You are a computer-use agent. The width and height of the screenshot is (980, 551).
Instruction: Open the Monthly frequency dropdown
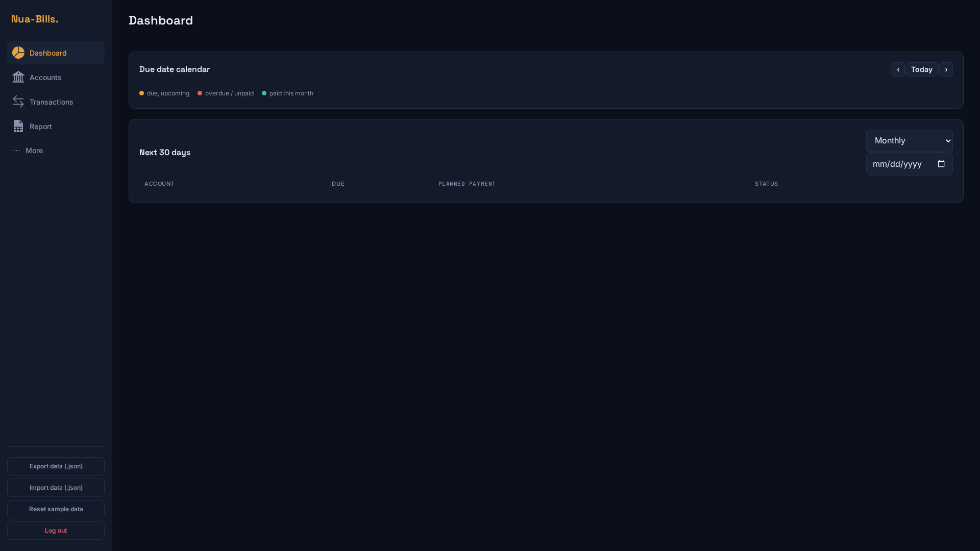click(910, 141)
